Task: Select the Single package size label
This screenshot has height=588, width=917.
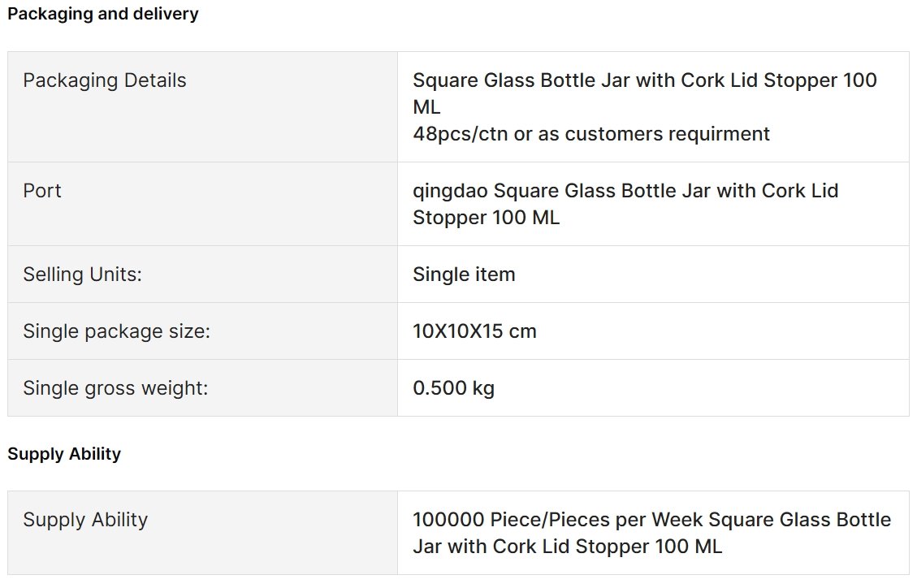Action: tap(116, 331)
